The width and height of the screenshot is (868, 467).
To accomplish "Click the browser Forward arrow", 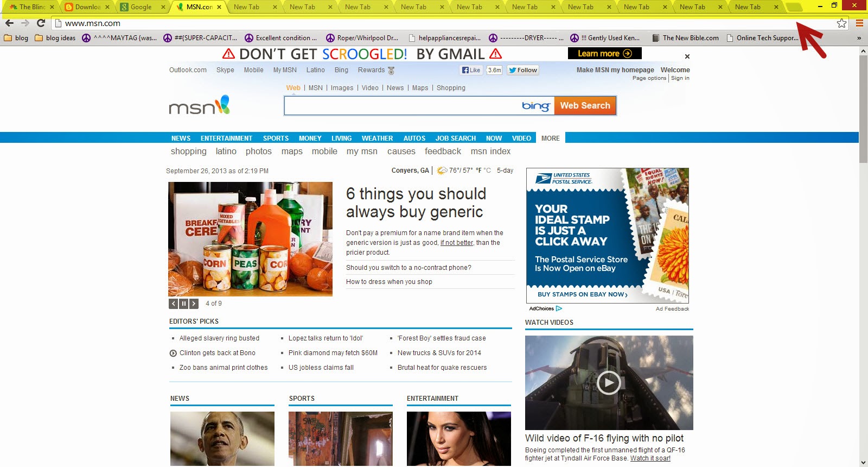I will click(x=25, y=23).
